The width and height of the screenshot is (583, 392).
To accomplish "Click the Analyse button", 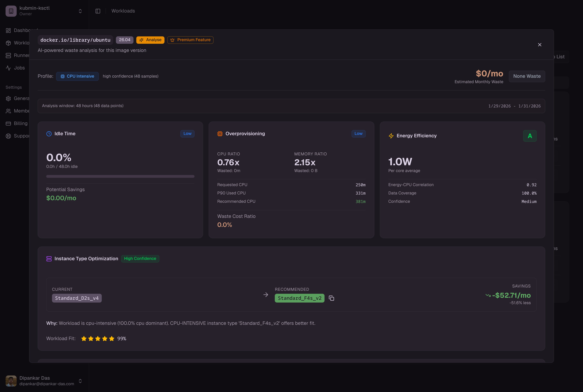I will pos(150,40).
